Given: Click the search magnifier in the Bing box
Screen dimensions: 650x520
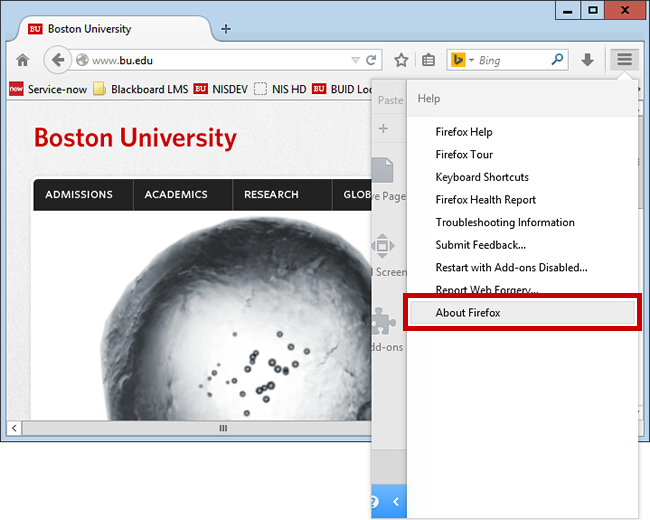Looking at the screenshot, I should (557, 60).
